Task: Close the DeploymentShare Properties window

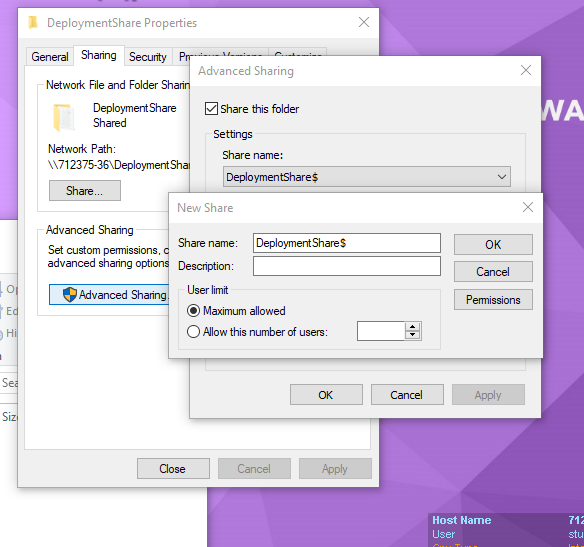Action: (x=364, y=22)
